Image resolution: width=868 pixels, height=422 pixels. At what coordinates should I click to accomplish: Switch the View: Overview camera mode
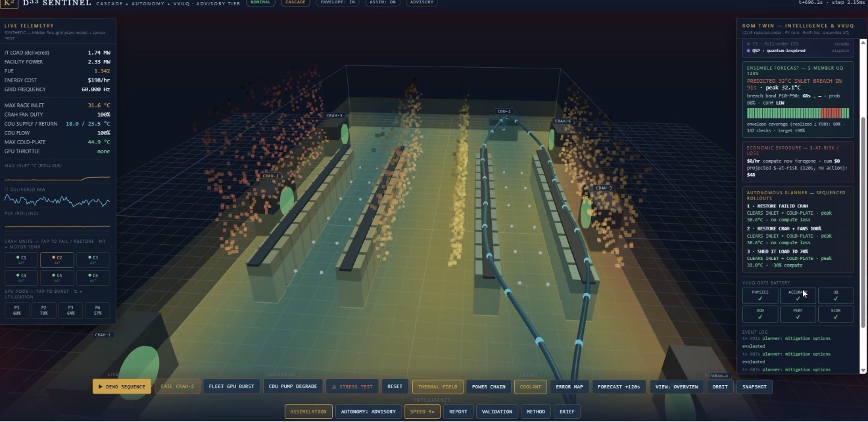point(677,386)
